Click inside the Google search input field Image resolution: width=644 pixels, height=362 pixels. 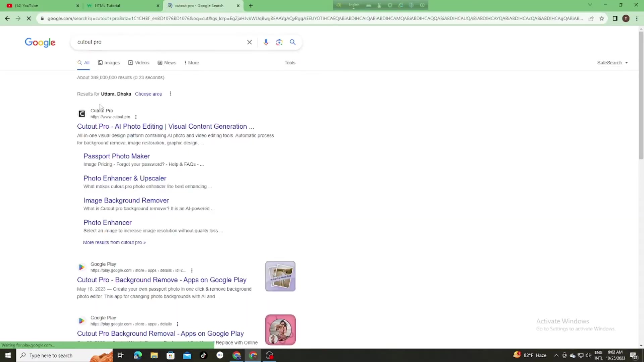159,42
